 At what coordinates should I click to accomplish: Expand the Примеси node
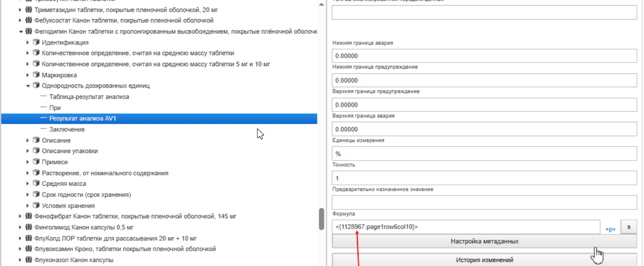tap(28, 162)
